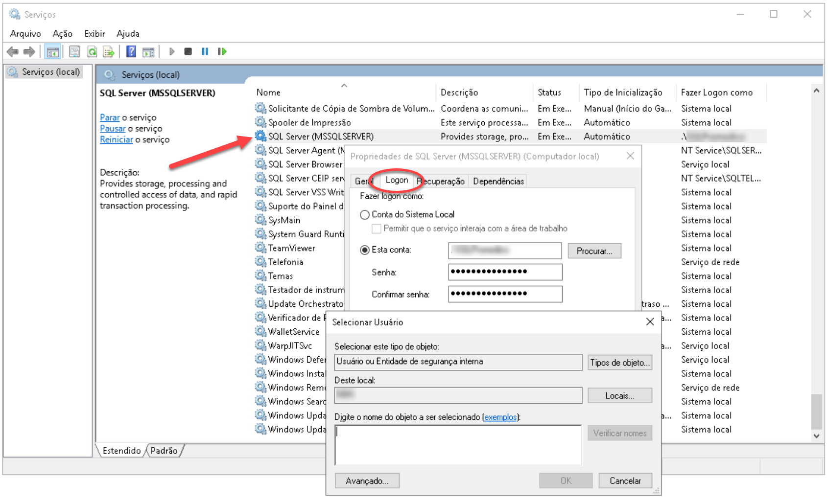
Task: Open the Help toolbar icon
Action: pyautogui.click(x=131, y=51)
